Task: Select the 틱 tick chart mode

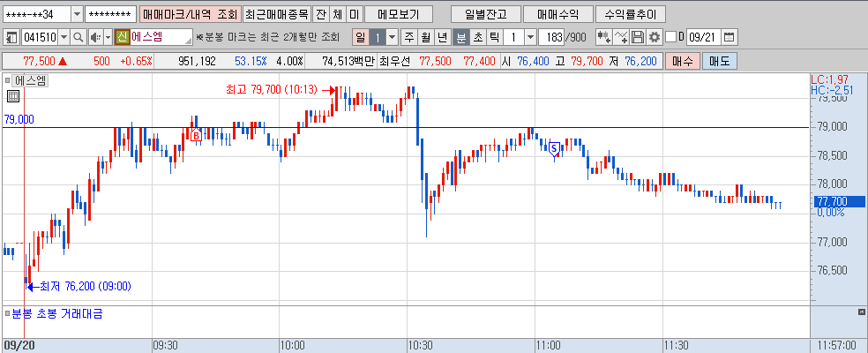Action: click(x=494, y=37)
